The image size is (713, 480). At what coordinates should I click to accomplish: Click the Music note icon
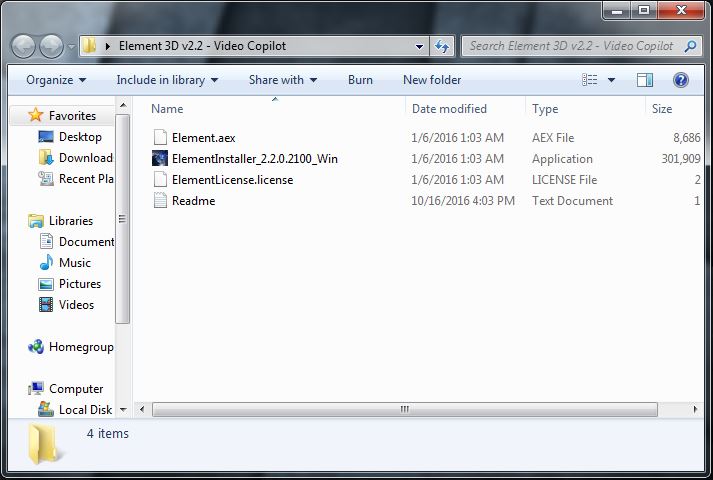(46, 262)
